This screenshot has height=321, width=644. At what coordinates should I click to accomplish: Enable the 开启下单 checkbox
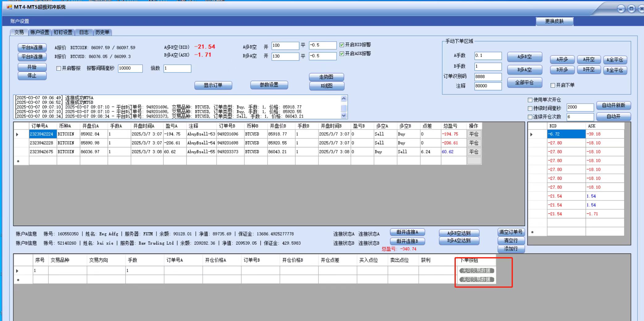(x=553, y=85)
